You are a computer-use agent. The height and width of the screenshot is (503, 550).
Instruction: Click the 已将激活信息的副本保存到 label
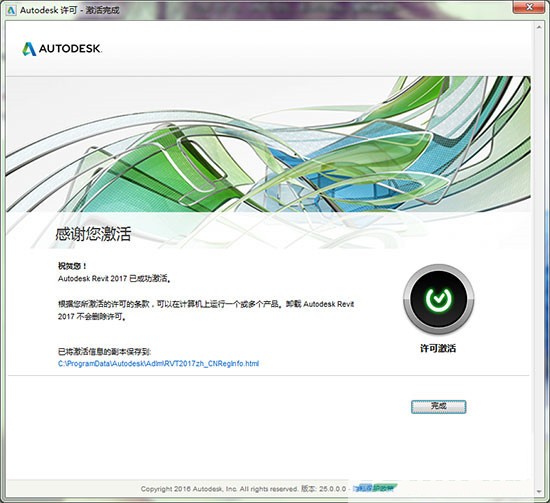(x=105, y=351)
